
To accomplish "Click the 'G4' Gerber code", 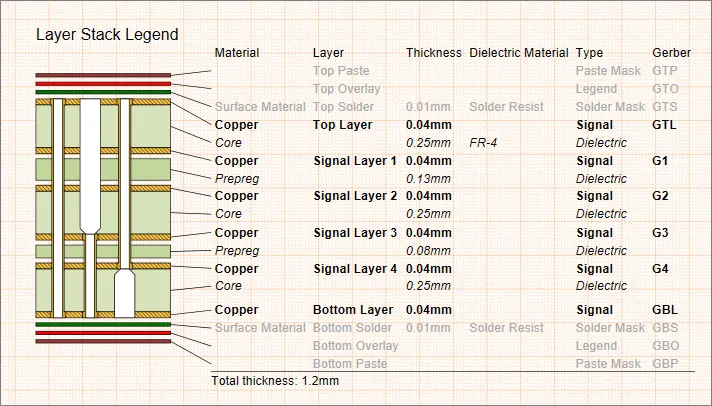I will (x=660, y=269).
